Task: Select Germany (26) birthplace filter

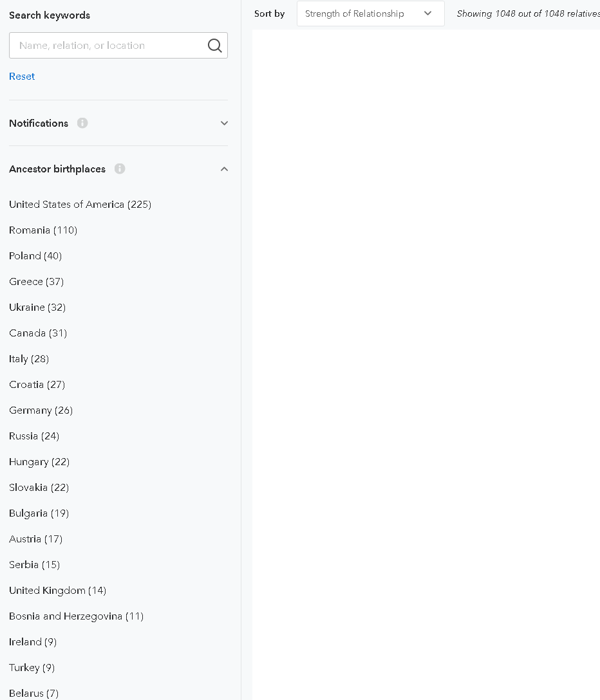Action: 41,410
